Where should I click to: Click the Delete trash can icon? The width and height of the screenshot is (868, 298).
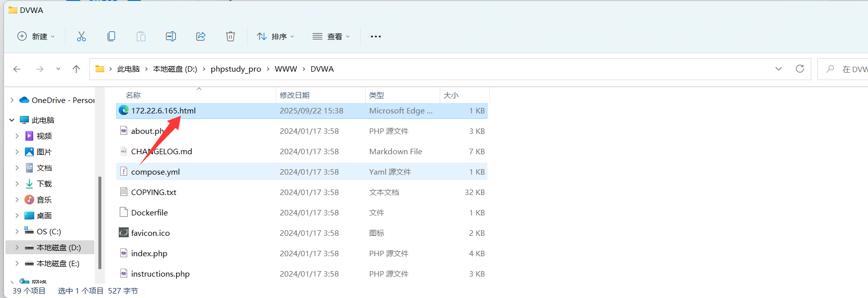[231, 36]
